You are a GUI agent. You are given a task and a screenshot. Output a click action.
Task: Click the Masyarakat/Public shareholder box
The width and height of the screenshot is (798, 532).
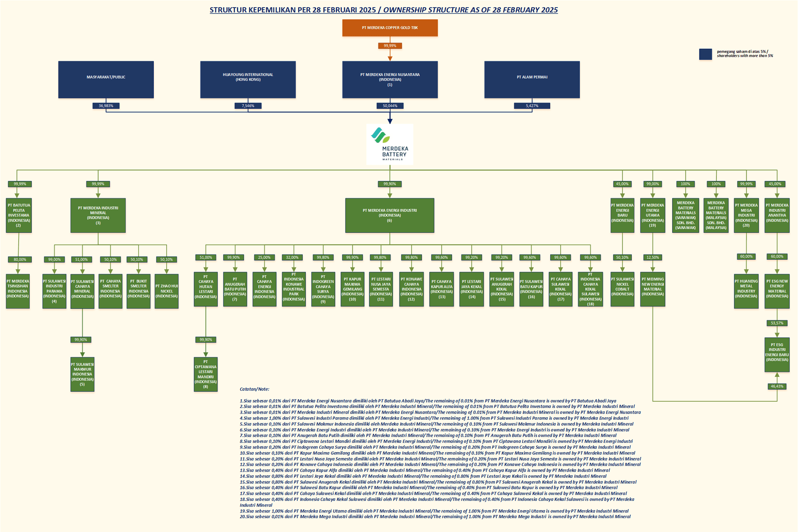[x=106, y=79]
